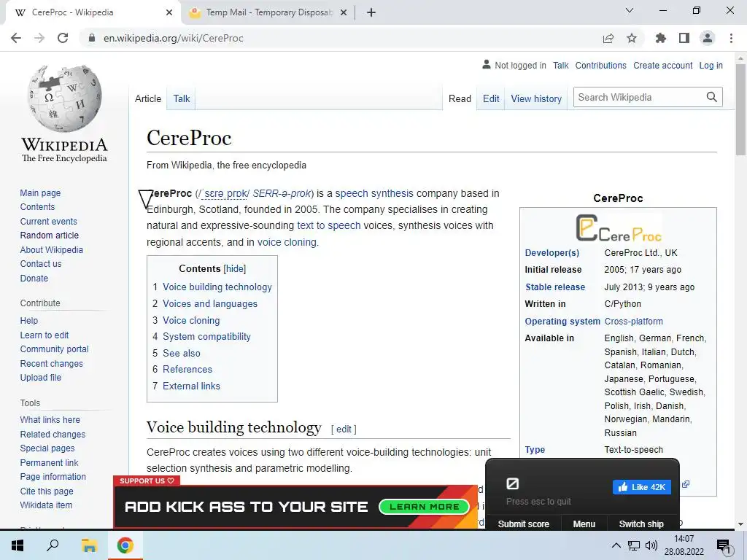Image resolution: width=747 pixels, height=560 pixels.
Task: Reload the page with the refresh icon
Action: click(63, 38)
